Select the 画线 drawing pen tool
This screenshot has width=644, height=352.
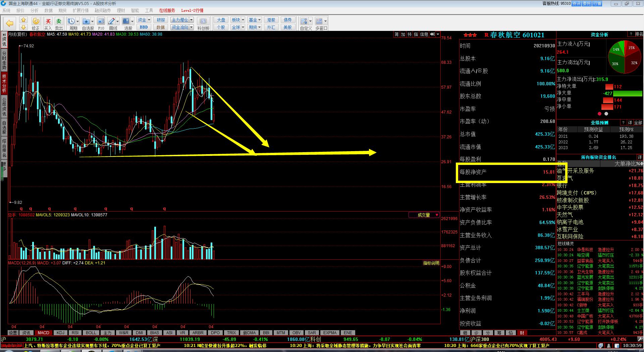[112, 21]
